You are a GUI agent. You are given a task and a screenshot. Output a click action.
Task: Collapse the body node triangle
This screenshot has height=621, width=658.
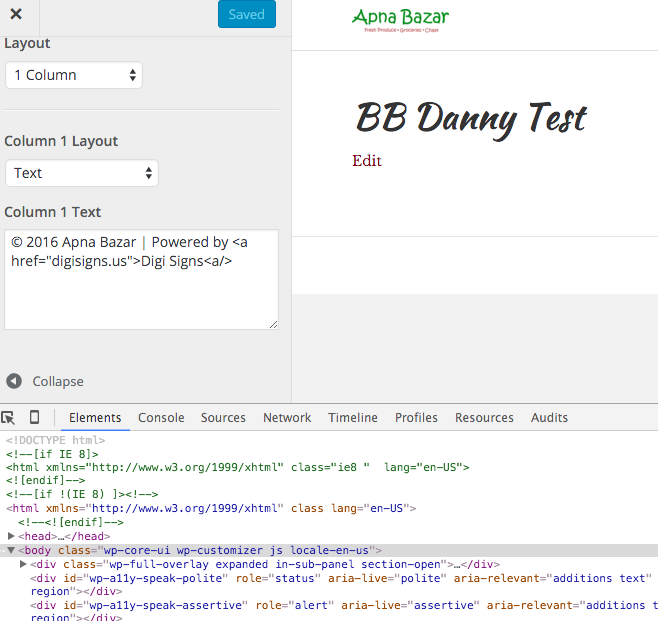pyautogui.click(x=11, y=550)
